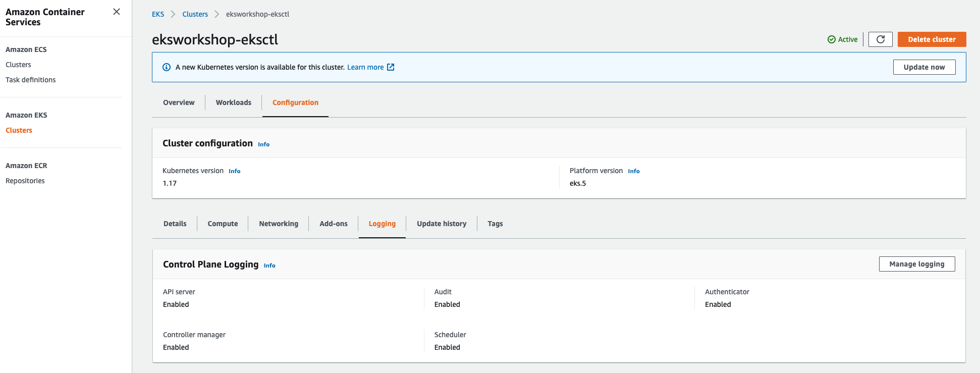Open the Add-ons sub-tab

334,224
